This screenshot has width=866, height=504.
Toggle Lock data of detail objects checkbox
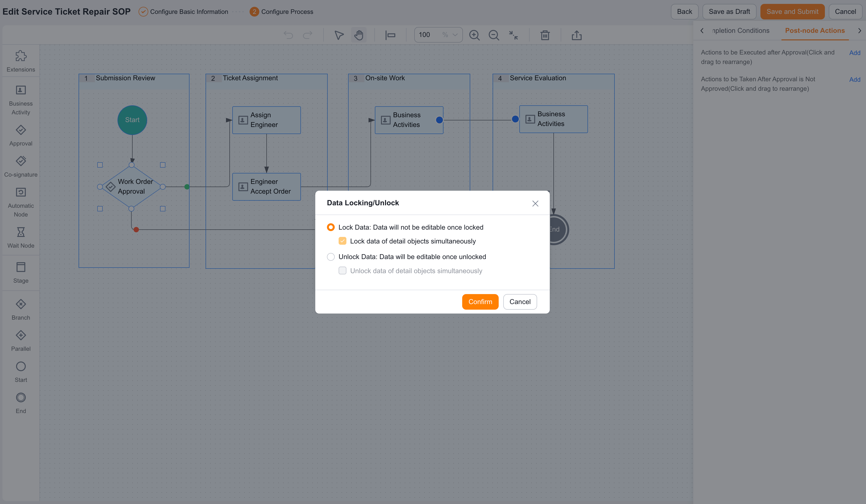(342, 241)
